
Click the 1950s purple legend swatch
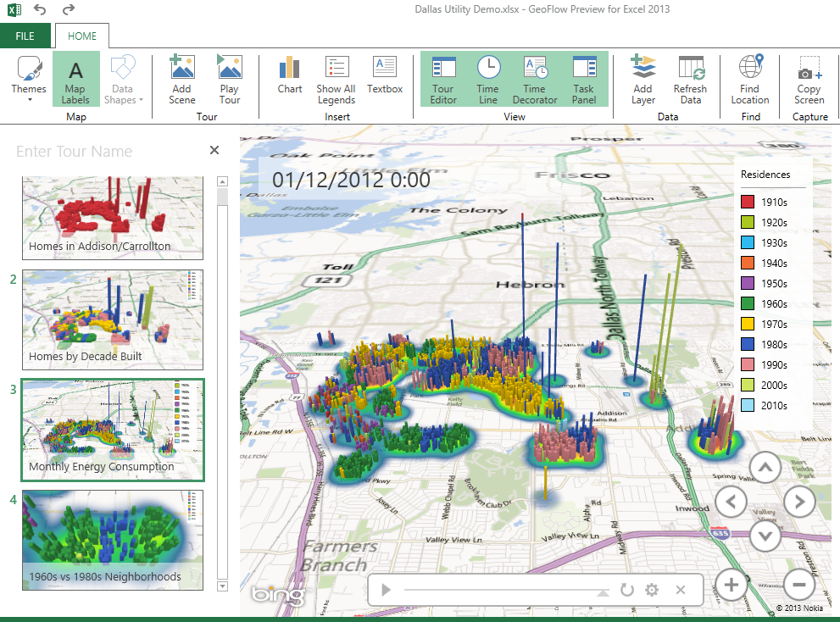pos(748,283)
